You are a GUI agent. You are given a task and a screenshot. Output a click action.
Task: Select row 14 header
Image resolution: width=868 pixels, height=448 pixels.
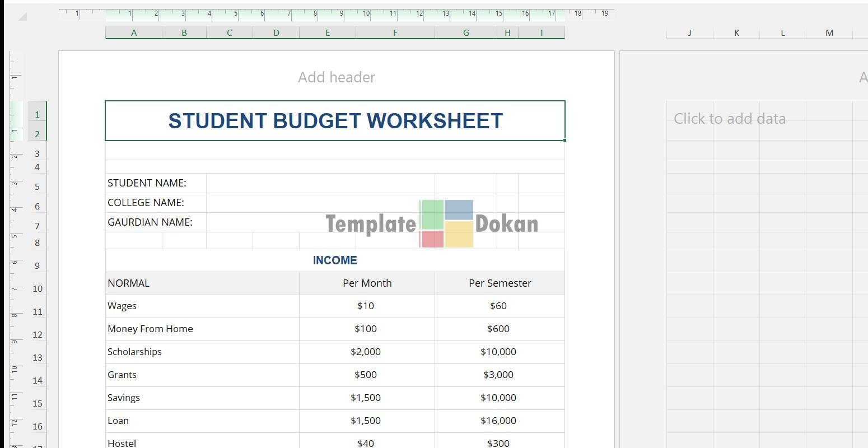tap(37, 381)
